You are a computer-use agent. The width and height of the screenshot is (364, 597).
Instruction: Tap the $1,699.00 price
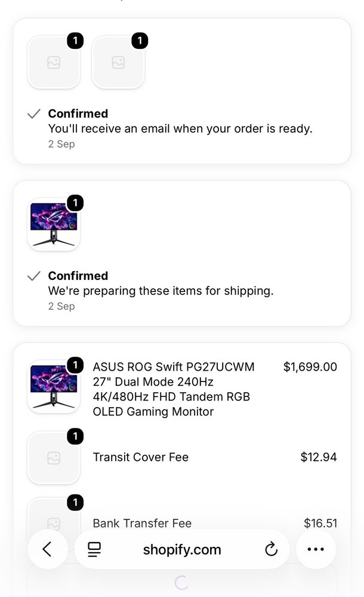coord(310,367)
